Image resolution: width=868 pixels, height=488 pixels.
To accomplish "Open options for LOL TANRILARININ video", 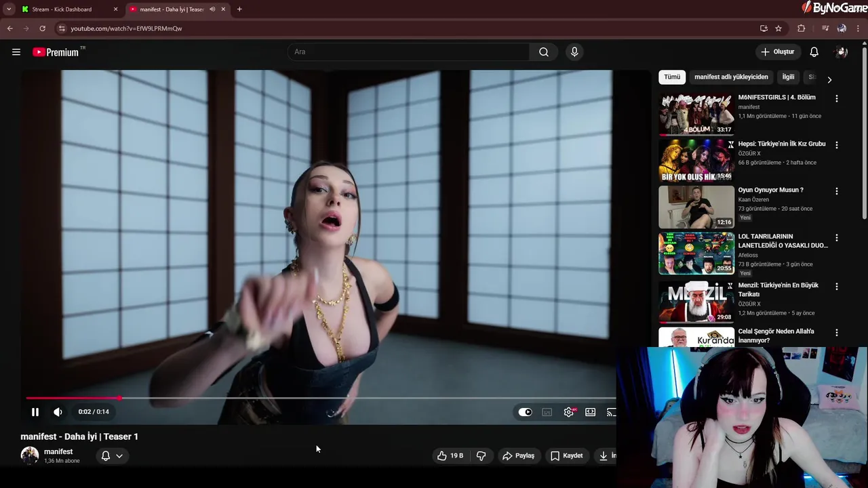I will click(837, 238).
